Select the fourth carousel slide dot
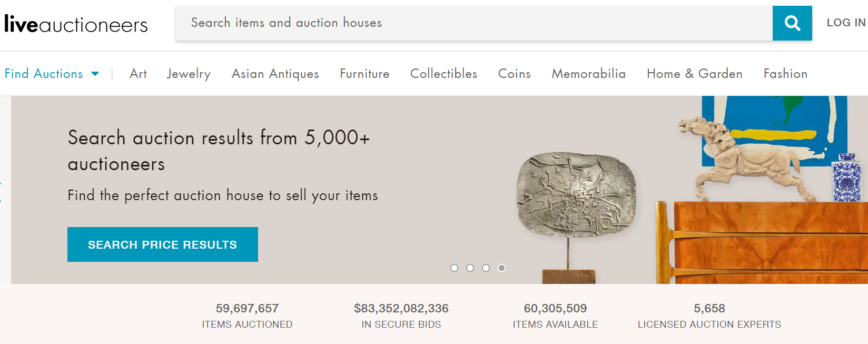The width and height of the screenshot is (868, 344). (501, 268)
